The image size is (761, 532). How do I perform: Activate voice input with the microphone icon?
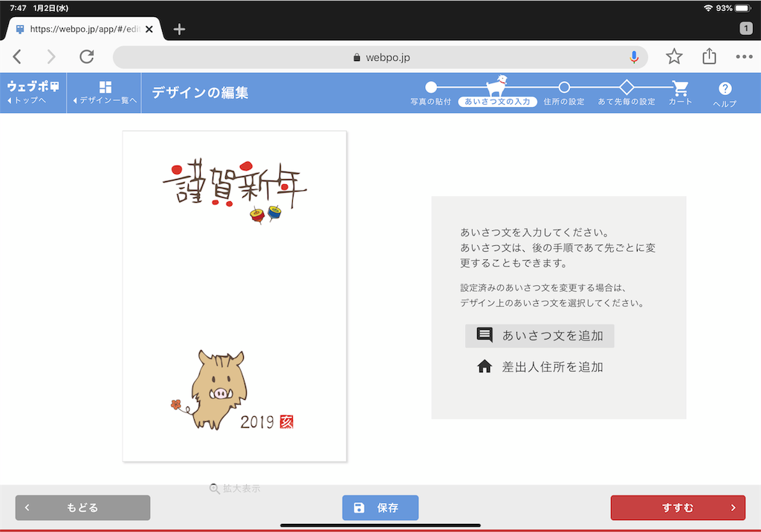point(634,56)
